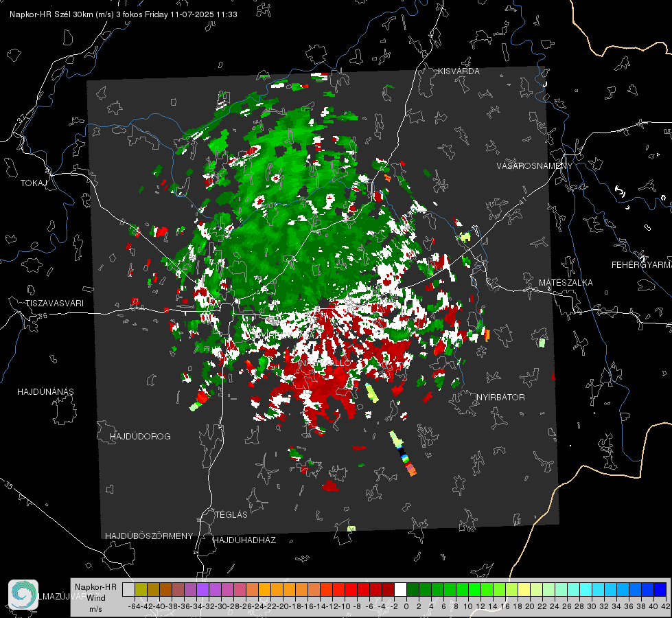Viewport: 672px width, 618px height.
Task: Select the dark green swatch between 0 and 2
Action: (413, 590)
